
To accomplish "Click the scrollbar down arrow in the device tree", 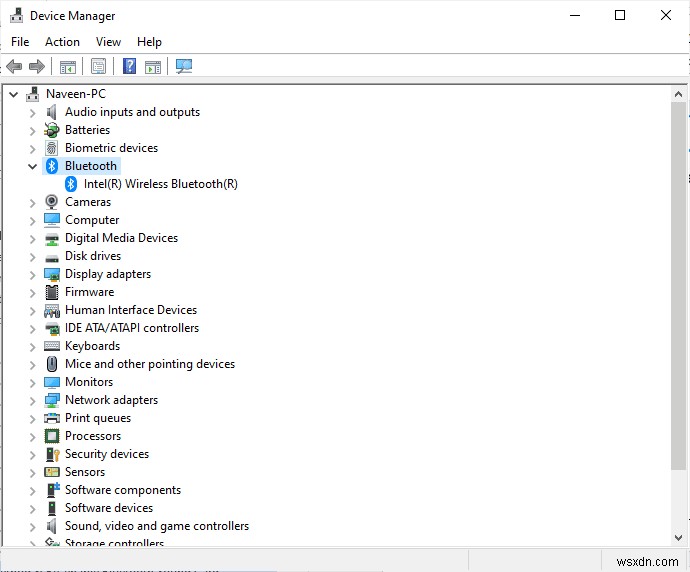I will pos(678,538).
